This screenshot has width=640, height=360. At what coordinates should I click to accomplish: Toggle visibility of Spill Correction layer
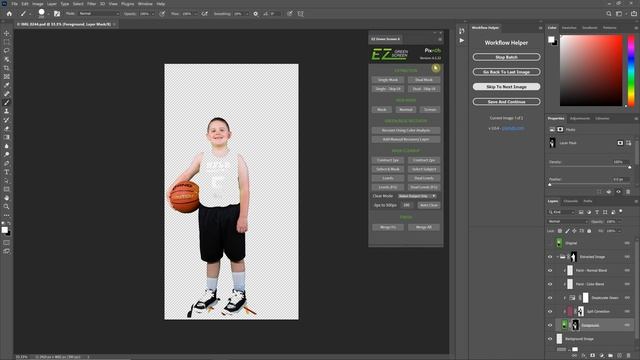coord(550,311)
